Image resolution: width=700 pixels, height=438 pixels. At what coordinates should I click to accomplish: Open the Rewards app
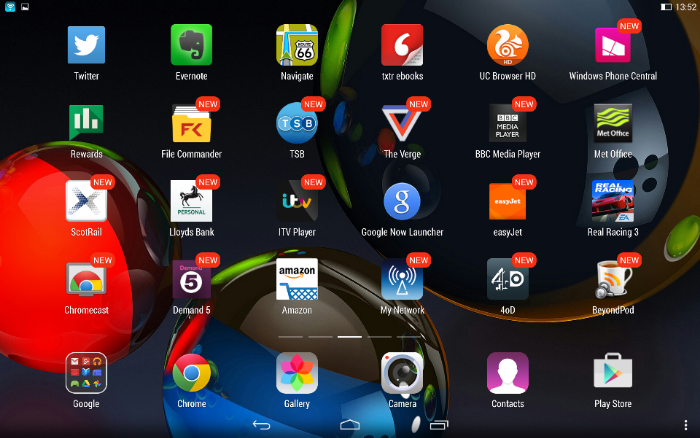(x=86, y=123)
